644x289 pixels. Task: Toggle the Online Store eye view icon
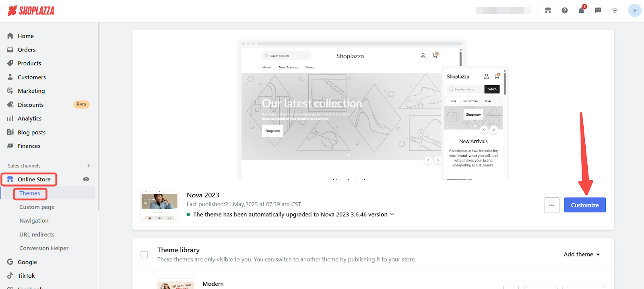coord(86,179)
